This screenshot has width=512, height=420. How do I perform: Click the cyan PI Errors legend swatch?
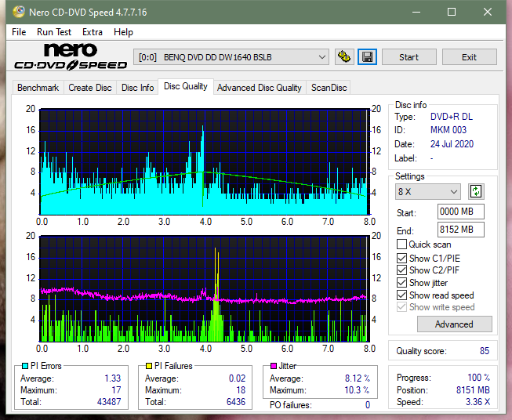click(25, 366)
